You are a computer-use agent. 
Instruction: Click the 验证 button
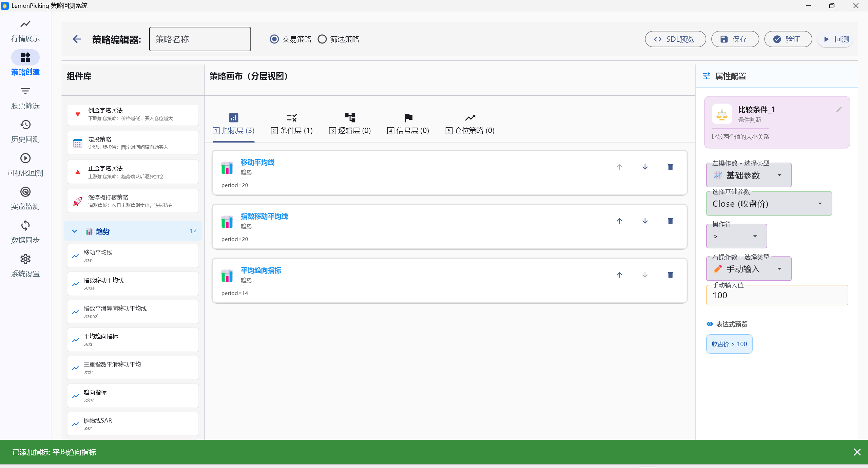point(788,39)
